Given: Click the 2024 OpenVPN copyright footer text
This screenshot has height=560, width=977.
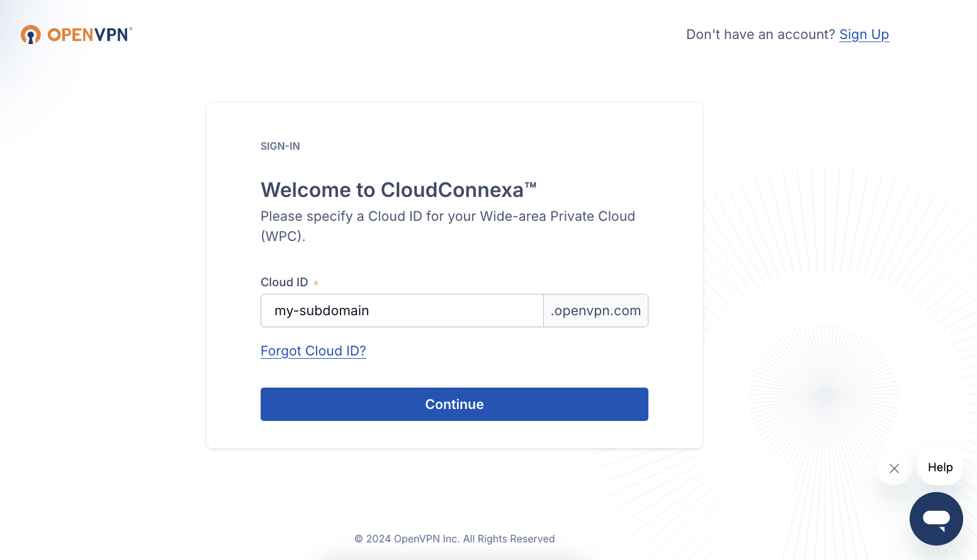Looking at the screenshot, I should [455, 539].
